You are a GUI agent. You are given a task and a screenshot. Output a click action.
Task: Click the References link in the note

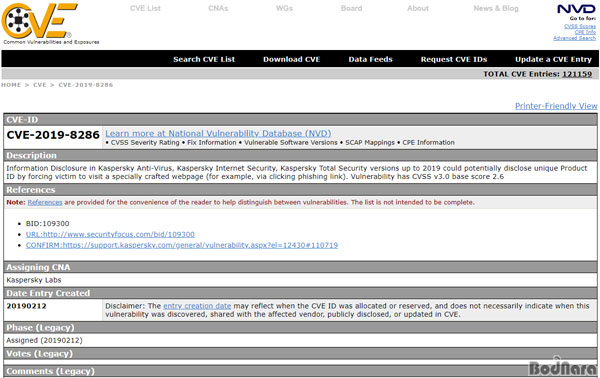(x=45, y=202)
